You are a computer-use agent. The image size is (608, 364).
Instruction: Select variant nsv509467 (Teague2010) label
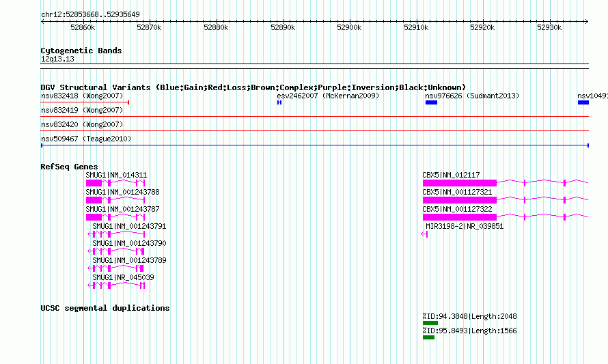pyautogui.click(x=86, y=139)
